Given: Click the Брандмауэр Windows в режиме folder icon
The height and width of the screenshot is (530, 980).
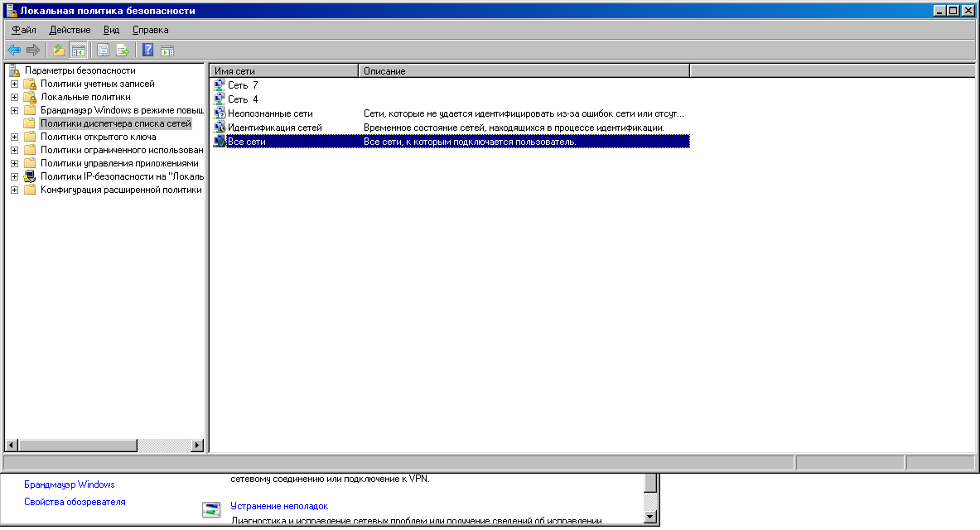Looking at the screenshot, I should [x=29, y=110].
